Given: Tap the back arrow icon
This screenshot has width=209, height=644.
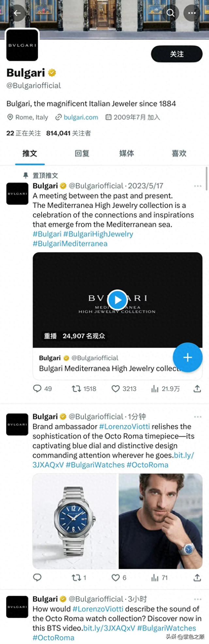Looking at the screenshot, I should 17,13.
